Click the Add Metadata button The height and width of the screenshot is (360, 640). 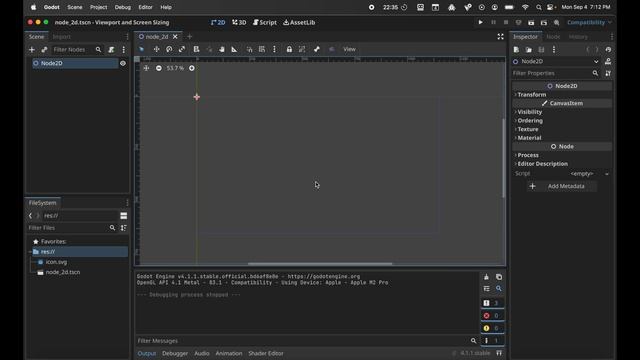(x=562, y=186)
